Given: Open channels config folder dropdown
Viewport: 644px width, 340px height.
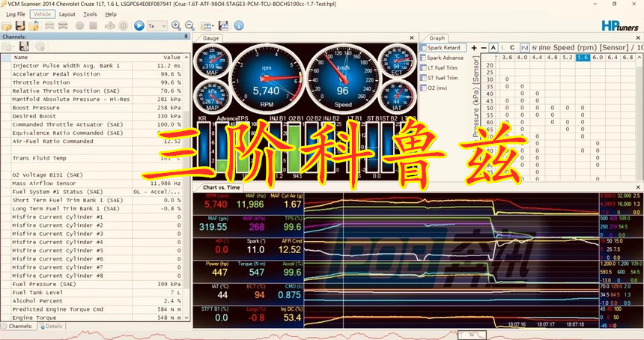Looking at the screenshot, I should pyautogui.click(x=7, y=46).
